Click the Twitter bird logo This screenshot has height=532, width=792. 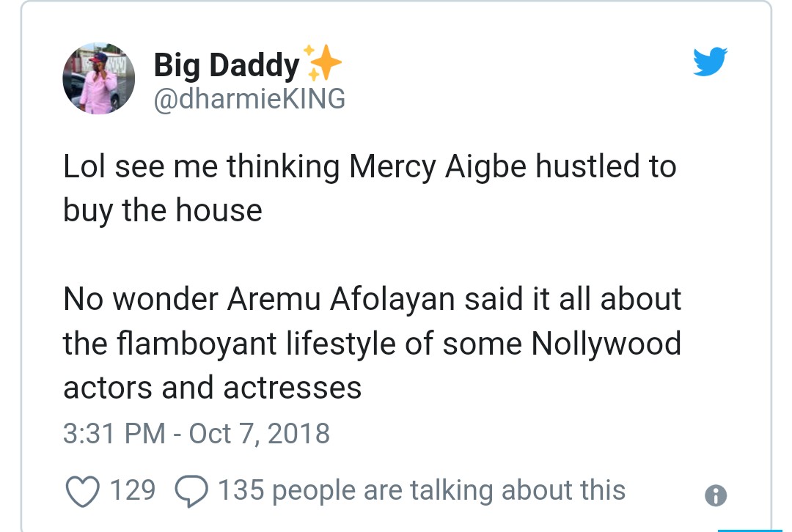point(710,62)
